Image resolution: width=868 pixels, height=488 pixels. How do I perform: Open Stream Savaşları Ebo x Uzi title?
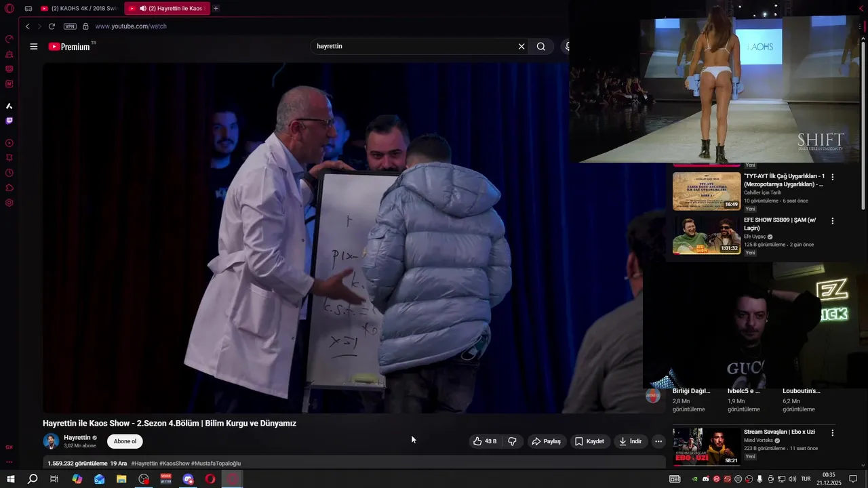779,432
